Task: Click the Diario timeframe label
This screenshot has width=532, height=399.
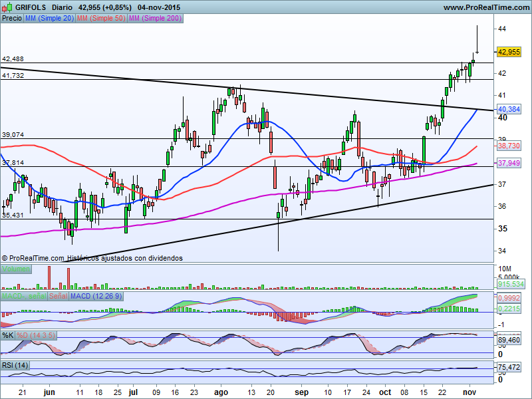Action: click(62, 7)
